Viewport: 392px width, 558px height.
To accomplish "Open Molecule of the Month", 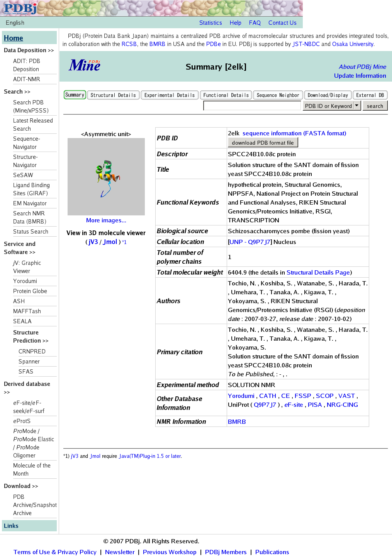I will click(32, 469).
